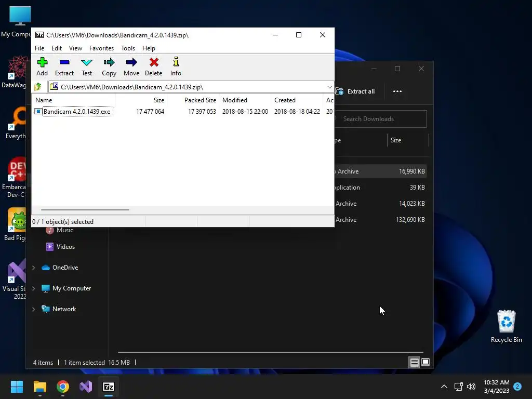Expand the Network tree node
The height and width of the screenshot is (399, 532).
(x=34, y=309)
